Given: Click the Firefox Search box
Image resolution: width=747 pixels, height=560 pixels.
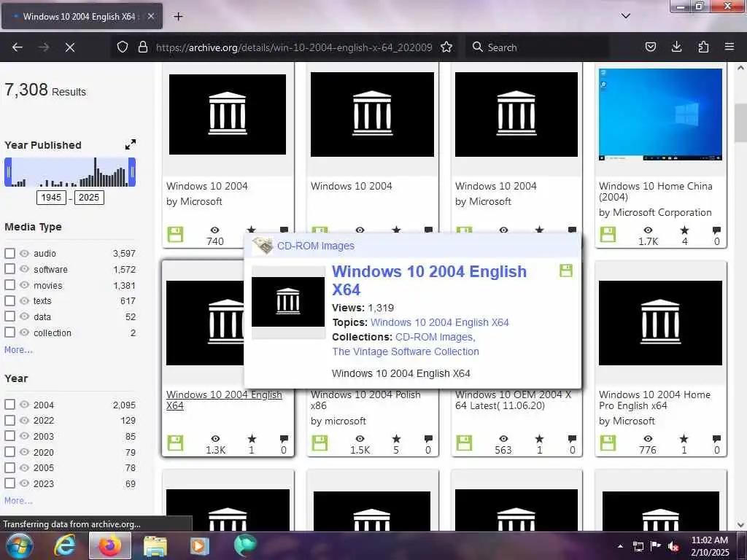Looking at the screenshot, I should coord(537,47).
